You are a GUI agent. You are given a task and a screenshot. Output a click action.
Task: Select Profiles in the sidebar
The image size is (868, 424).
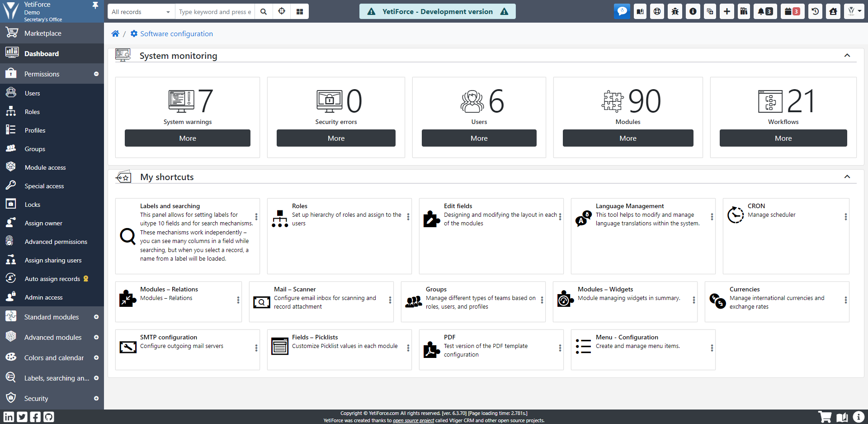[52, 130]
